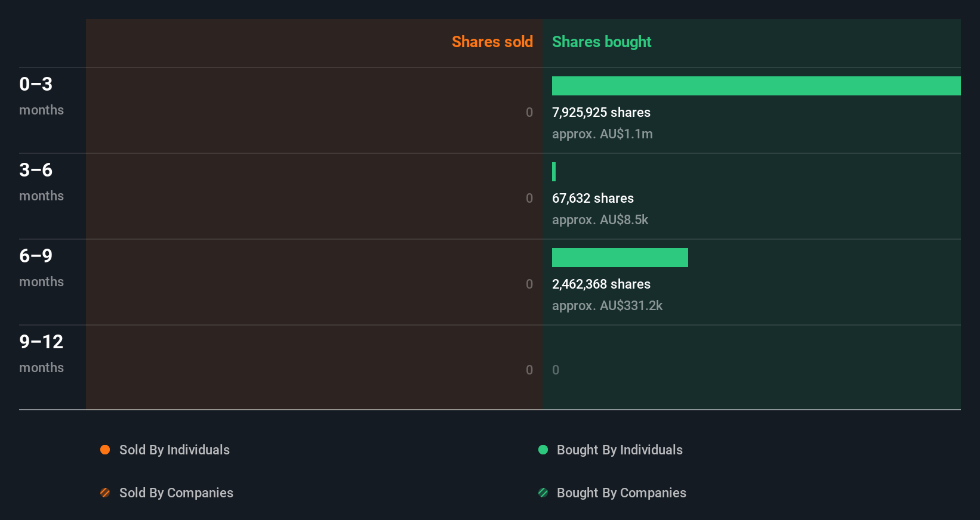Click the shares bought '0' in 9–12 months row
This screenshot has height=520, width=980.
click(556, 370)
